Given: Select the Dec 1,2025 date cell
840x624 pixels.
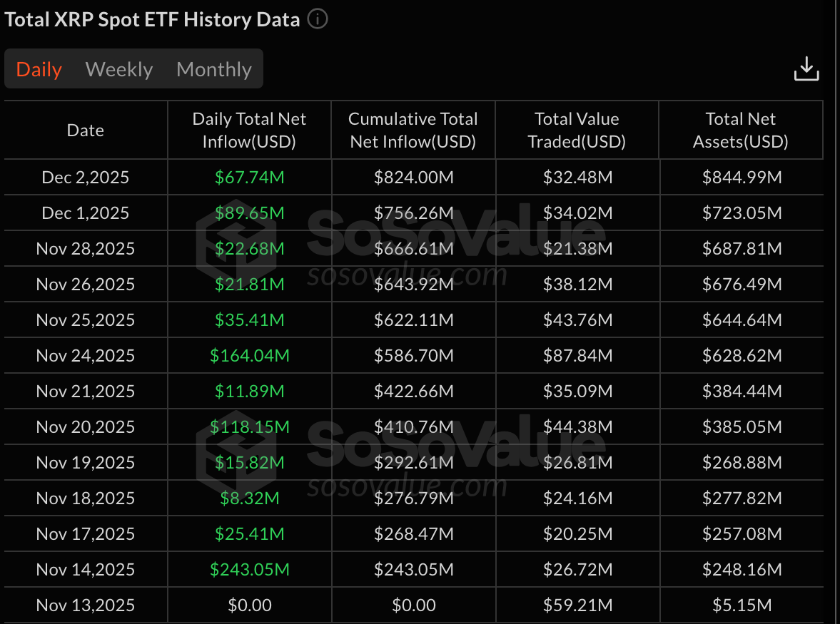Looking at the screenshot, I should pos(86,213).
